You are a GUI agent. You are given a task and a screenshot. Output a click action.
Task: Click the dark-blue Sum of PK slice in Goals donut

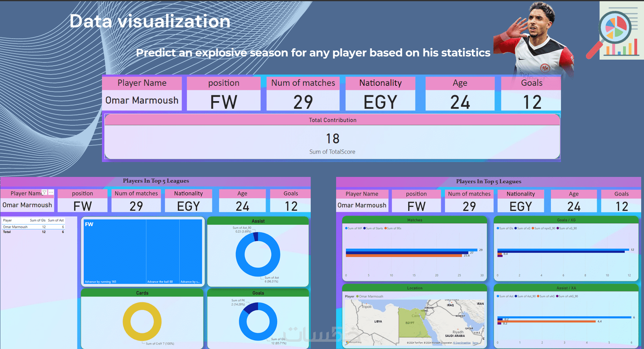pos(251,308)
